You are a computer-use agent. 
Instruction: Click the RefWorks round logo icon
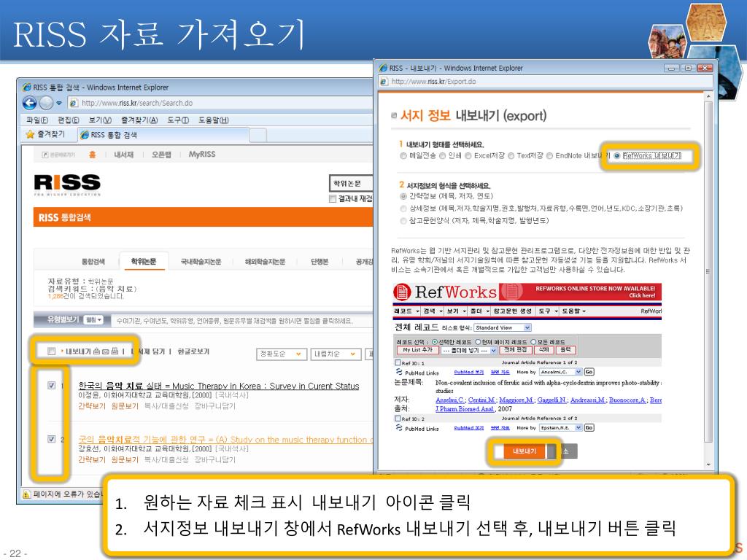click(402, 292)
